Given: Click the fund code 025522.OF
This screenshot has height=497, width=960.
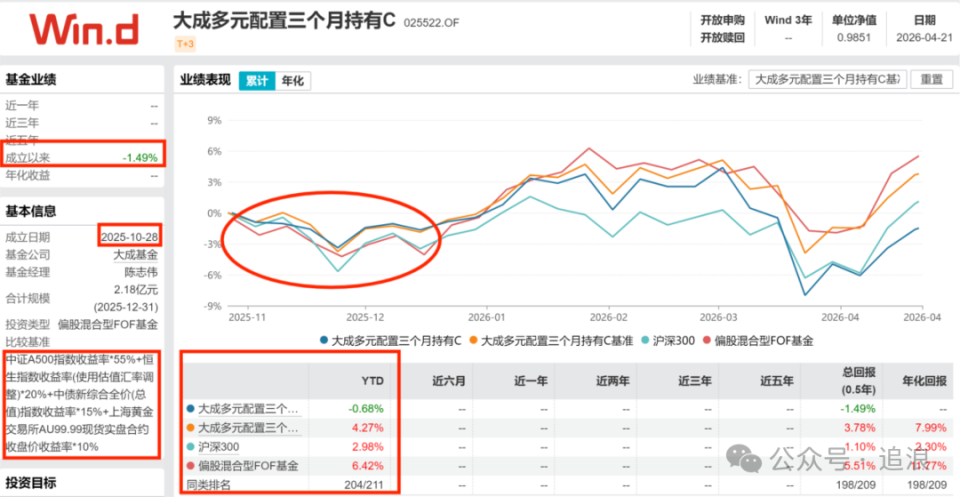Looking at the screenshot, I should pyautogui.click(x=431, y=23).
